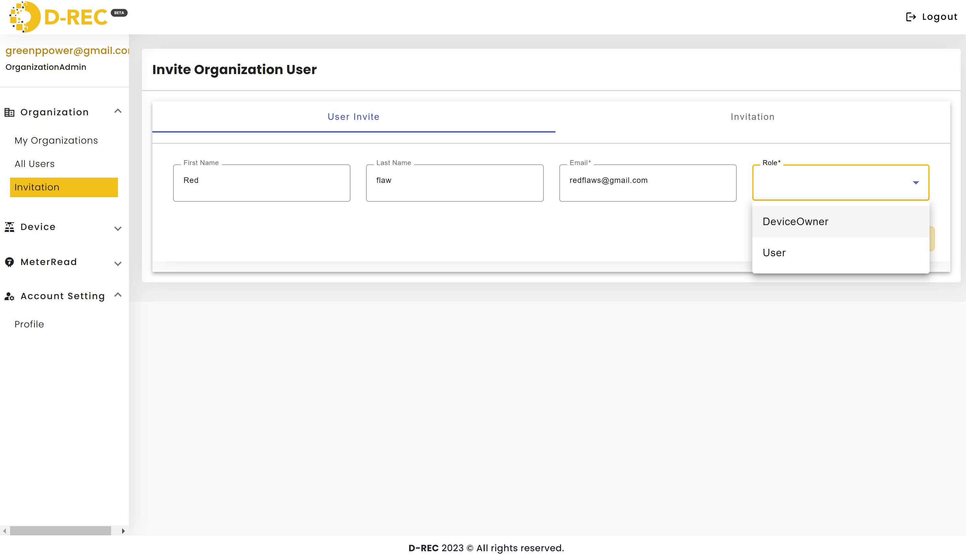966x560 pixels.
Task: Click the Organization building icon
Action: [10, 112]
